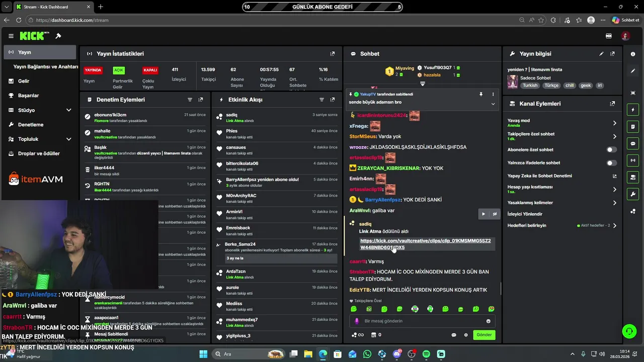The width and height of the screenshot is (644, 362).
Task: Click the info icon in right sidebar
Action: click(633, 54)
